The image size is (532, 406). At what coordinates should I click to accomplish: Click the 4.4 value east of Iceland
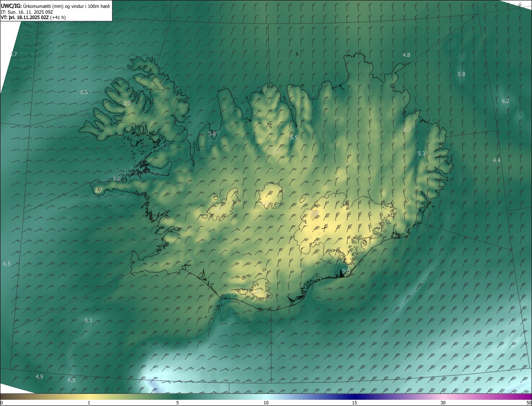point(497,160)
